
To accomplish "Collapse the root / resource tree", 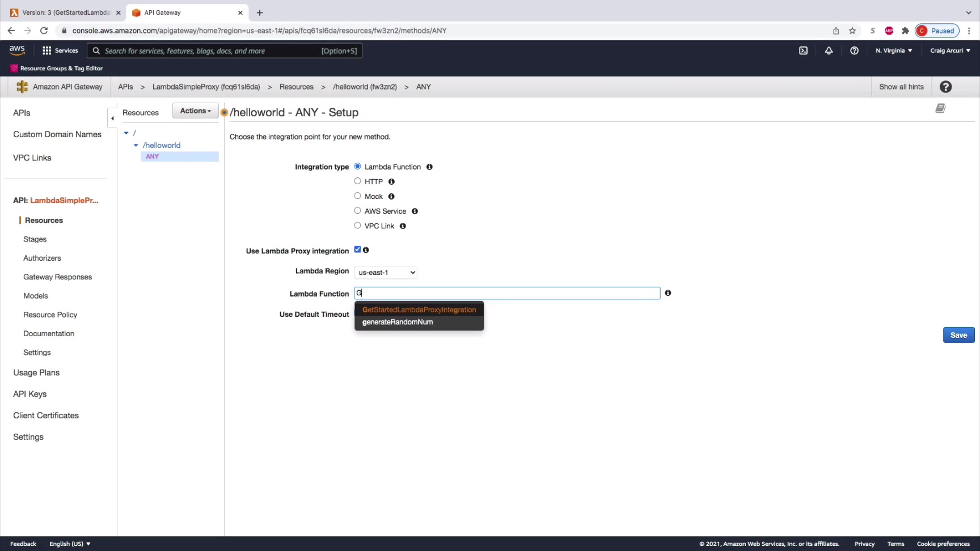I will pos(126,133).
